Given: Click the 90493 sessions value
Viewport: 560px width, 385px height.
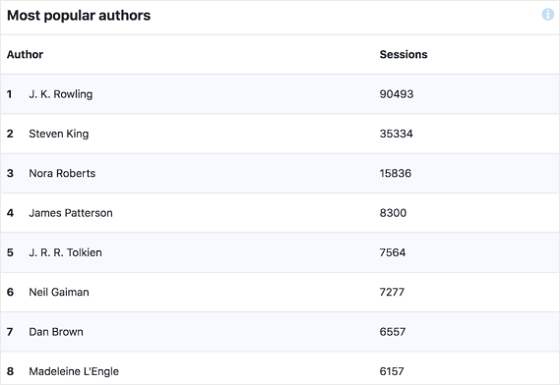Looking at the screenshot, I should click(396, 94).
